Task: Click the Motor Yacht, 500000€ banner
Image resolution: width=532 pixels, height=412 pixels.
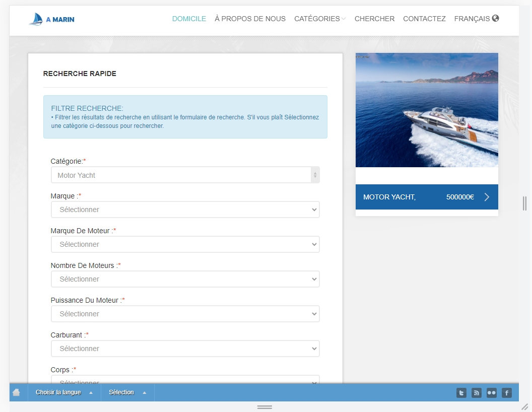Action: pos(427,197)
